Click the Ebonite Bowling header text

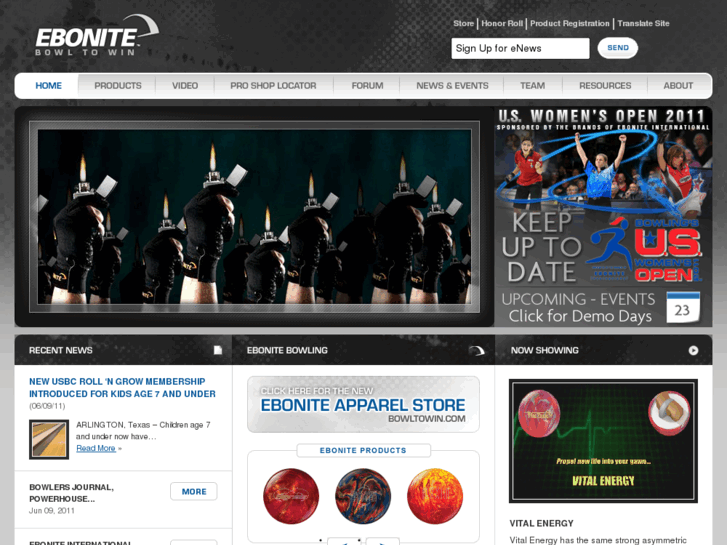tap(287, 350)
